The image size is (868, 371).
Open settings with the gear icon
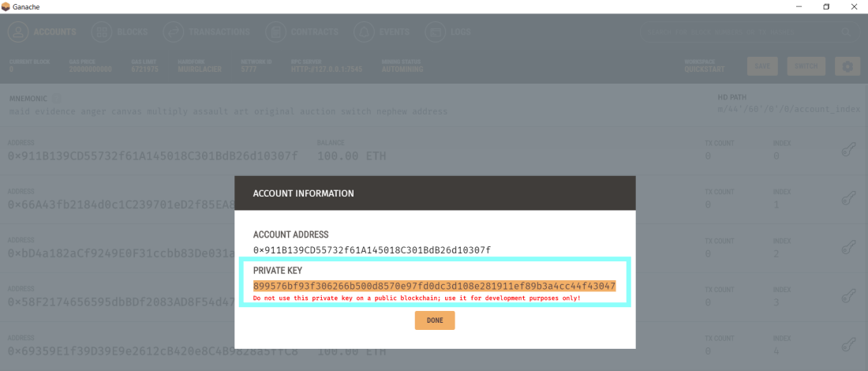pos(847,66)
